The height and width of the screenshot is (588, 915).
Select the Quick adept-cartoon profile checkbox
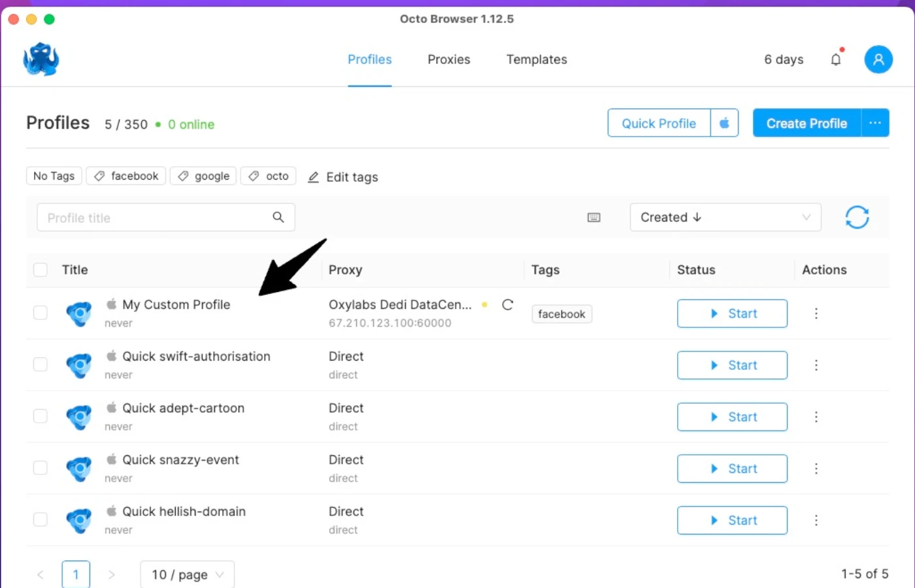pos(40,416)
